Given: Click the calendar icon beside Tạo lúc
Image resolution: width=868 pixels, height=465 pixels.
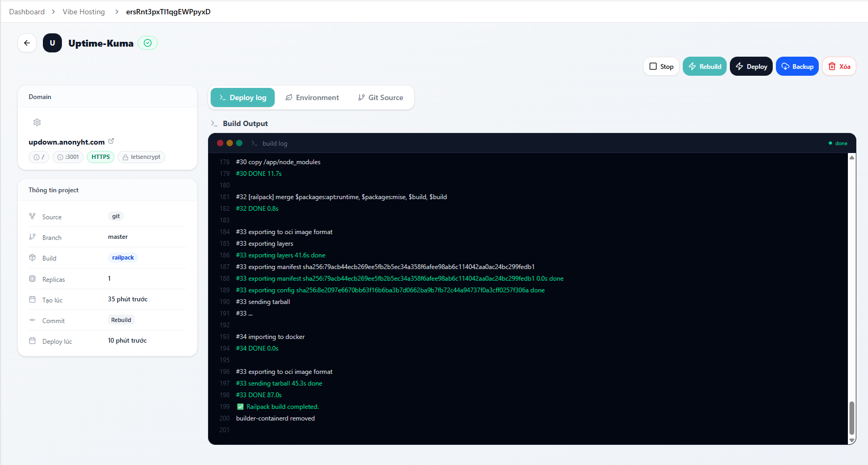Looking at the screenshot, I should pyautogui.click(x=32, y=299).
